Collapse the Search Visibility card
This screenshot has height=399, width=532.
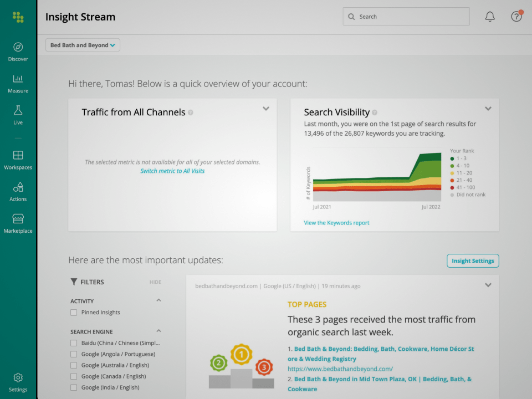point(488,109)
